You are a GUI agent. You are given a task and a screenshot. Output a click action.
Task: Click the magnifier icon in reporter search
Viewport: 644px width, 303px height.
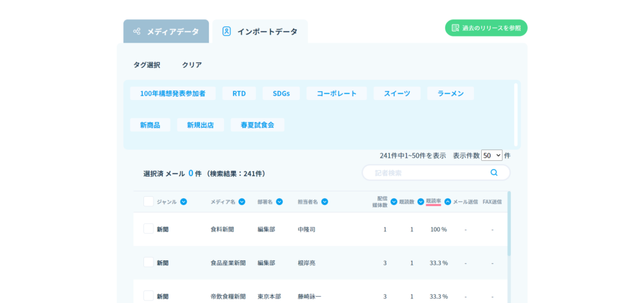tap(494, 172)
